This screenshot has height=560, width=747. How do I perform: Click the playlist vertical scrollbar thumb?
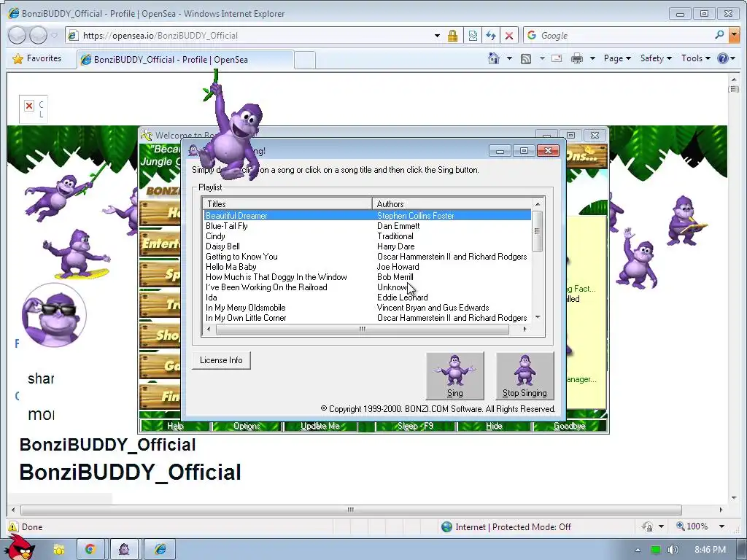pyautogui.click(x=537, y=231)
